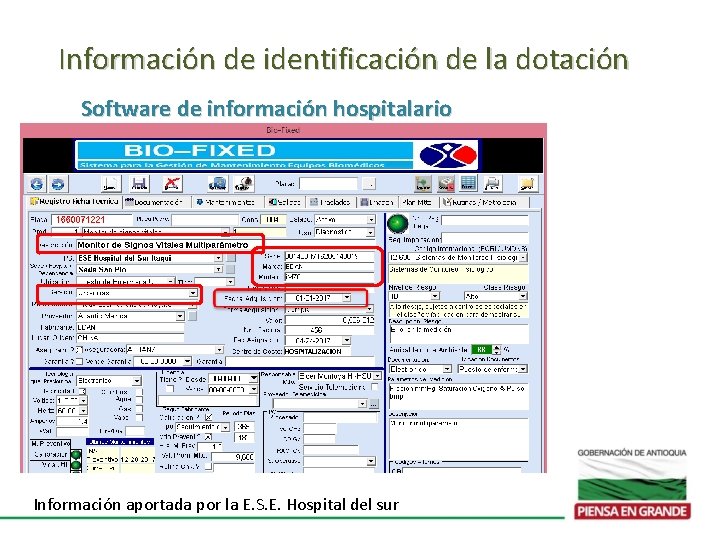Click the upper green traffic light indicator
This screenshot has width=720, height=540.
(x=76, y=455)
